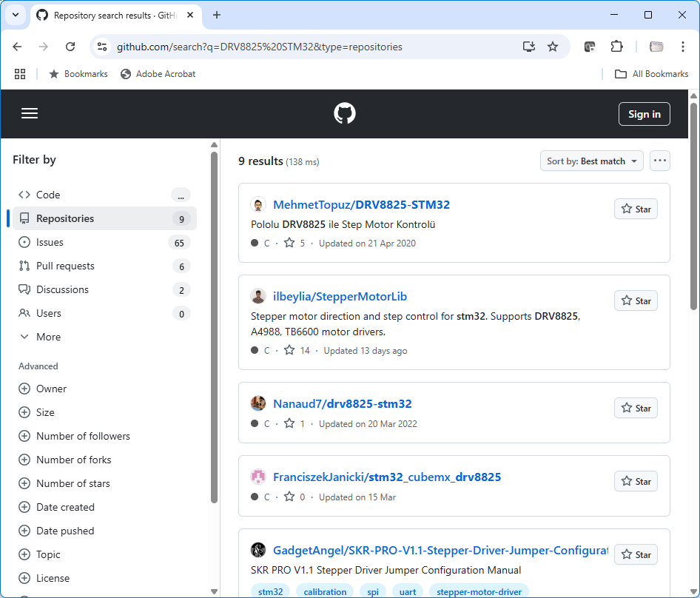Screen dimensions: 700x598
Task: Select the Discussions filter
Action: (x=104, y=289)
